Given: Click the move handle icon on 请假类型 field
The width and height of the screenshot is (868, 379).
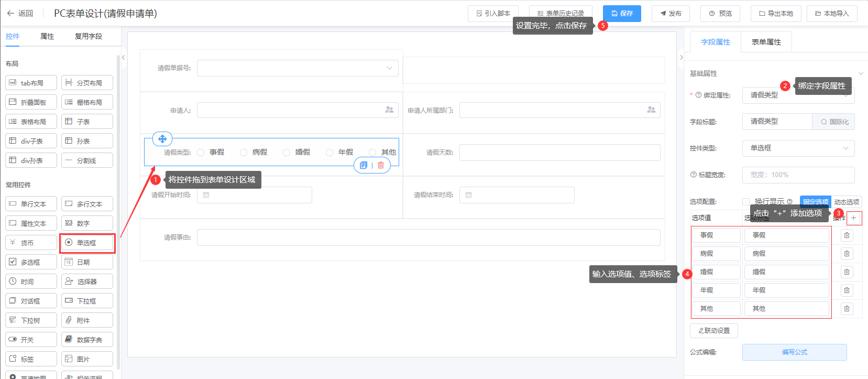Looking at the screenshot, I should pos(162,139).
